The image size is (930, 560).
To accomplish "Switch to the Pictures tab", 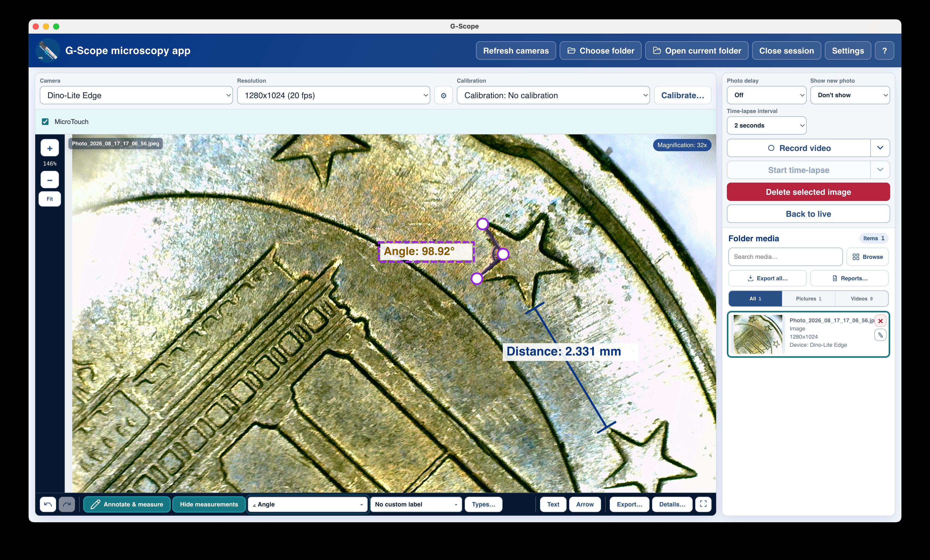I will pyautogui.click(x=809, y=299).
